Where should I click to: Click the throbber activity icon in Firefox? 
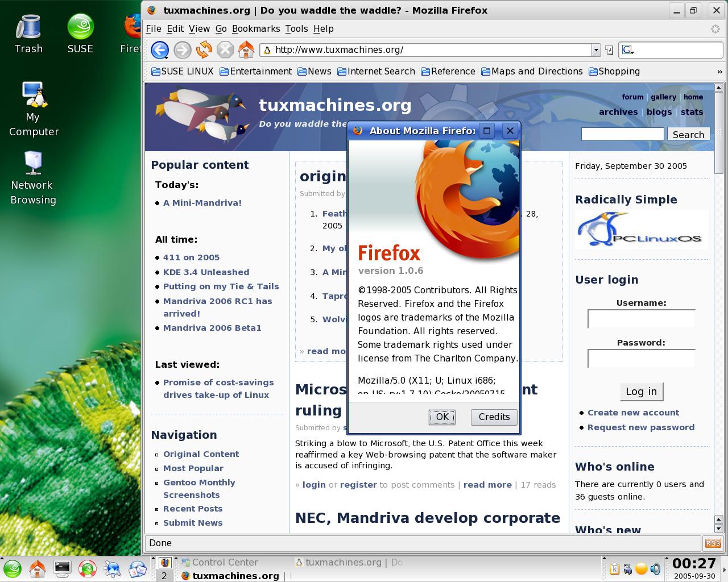coord(715,29)
